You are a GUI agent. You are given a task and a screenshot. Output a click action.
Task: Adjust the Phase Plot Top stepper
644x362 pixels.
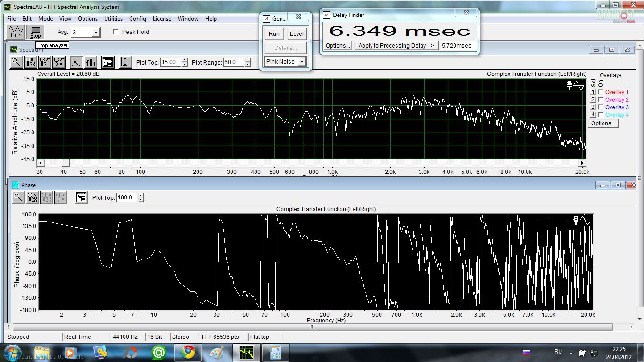point(140,198)
